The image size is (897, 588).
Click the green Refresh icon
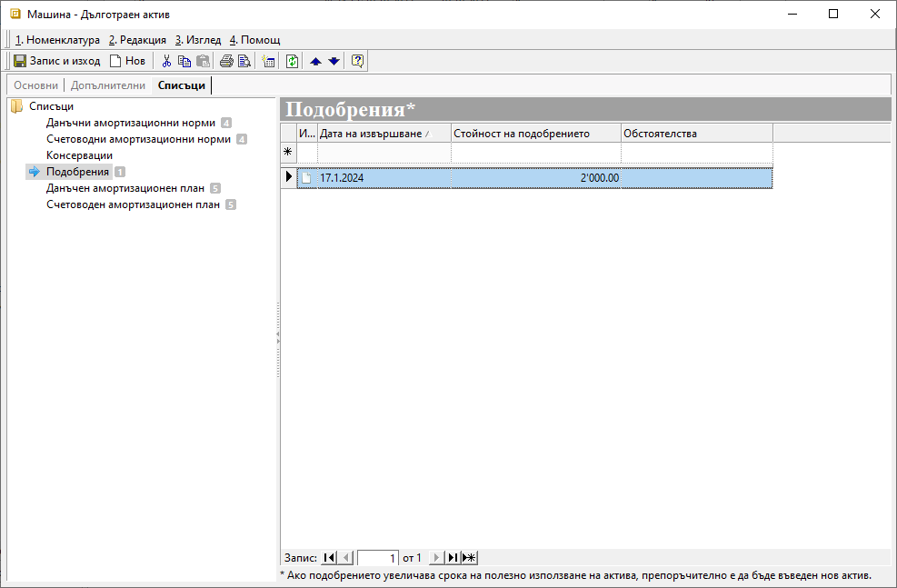292,62
